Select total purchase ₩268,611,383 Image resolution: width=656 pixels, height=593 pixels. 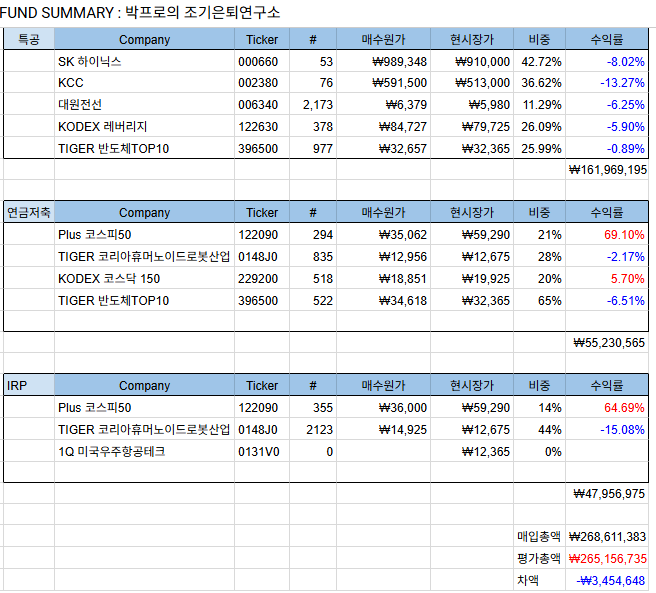click(x=607, y=536)
